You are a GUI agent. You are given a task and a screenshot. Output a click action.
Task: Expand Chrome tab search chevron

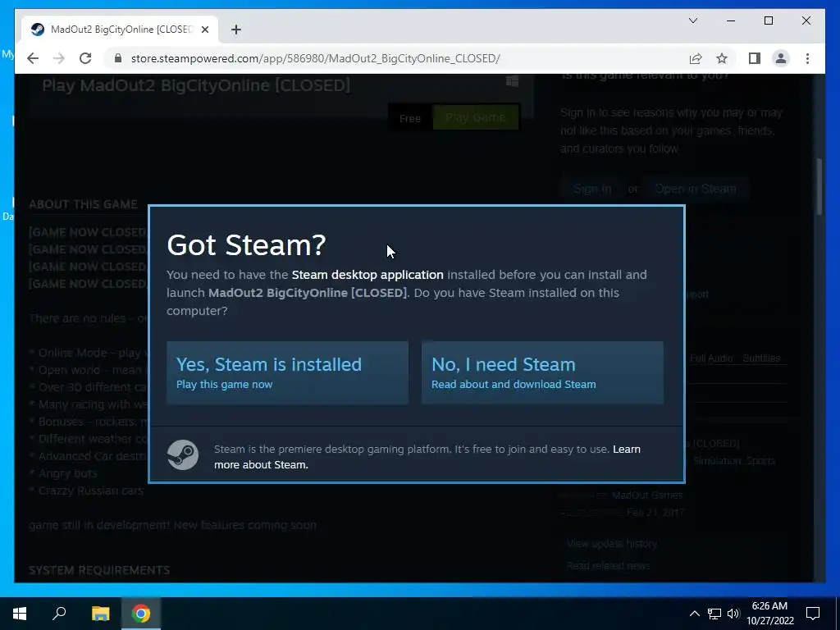click(x=693, y=21)
